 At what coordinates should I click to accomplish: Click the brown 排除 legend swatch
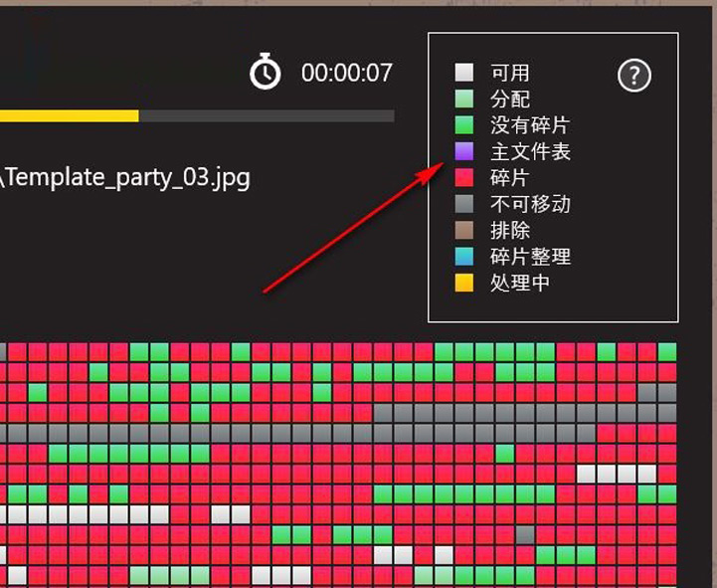click(x=464, y=230)
